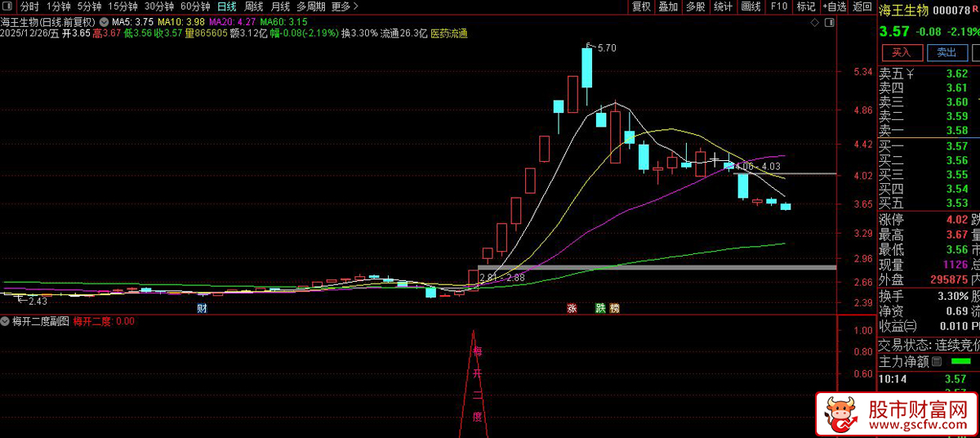Viewport: 980px width, 438px height.
Task: Click the 涨停 4.02 value
Action: pos(956,220)
